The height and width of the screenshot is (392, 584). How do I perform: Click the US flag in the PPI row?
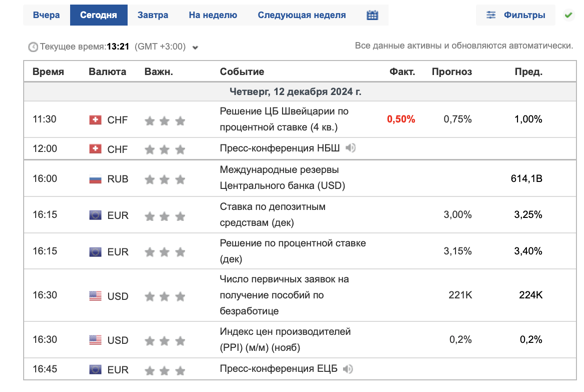(x=95, y=340)
